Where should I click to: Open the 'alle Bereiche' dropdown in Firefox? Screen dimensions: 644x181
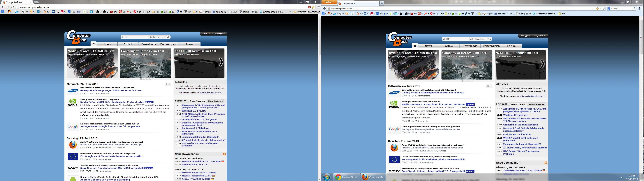(x=478, y=39)
